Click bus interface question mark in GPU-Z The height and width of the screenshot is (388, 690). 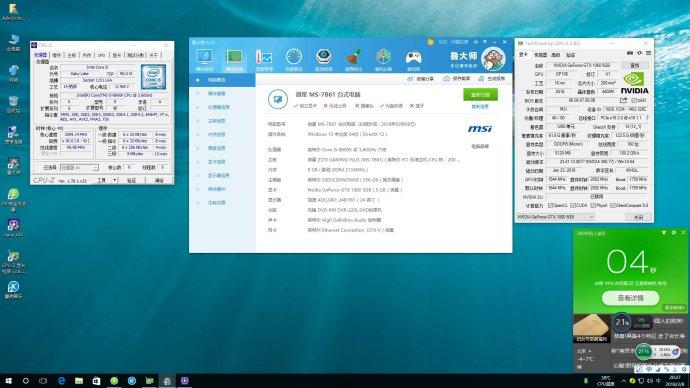pos(647,118)
